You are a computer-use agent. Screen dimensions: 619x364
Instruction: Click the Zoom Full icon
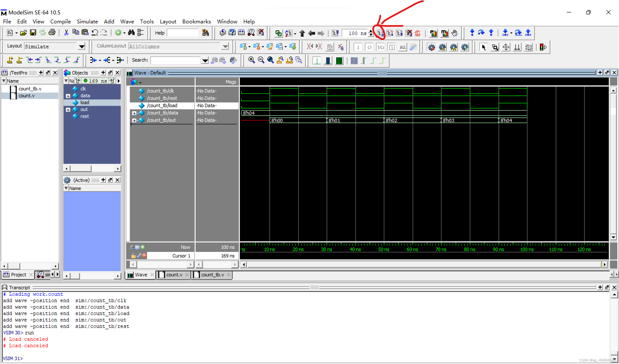[270, 60]
